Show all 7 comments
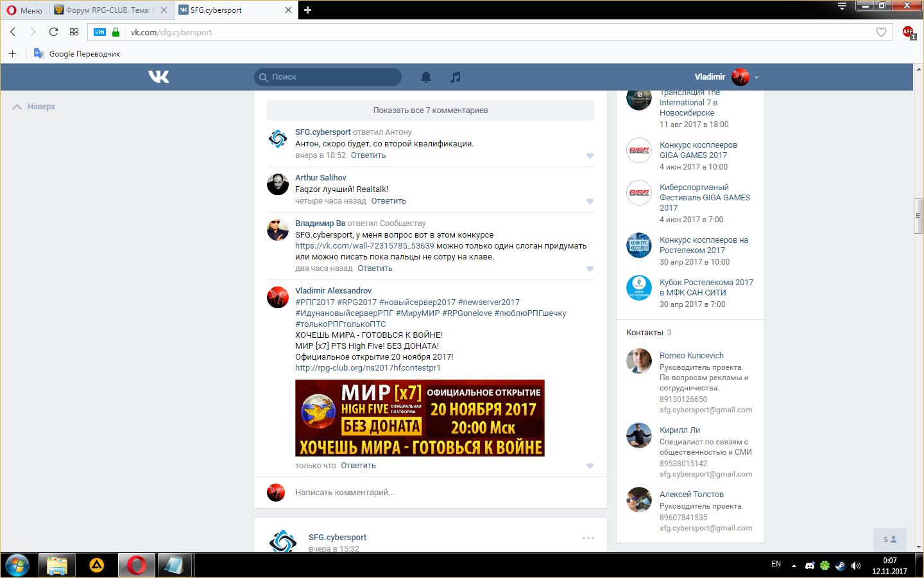 (431, 110)
